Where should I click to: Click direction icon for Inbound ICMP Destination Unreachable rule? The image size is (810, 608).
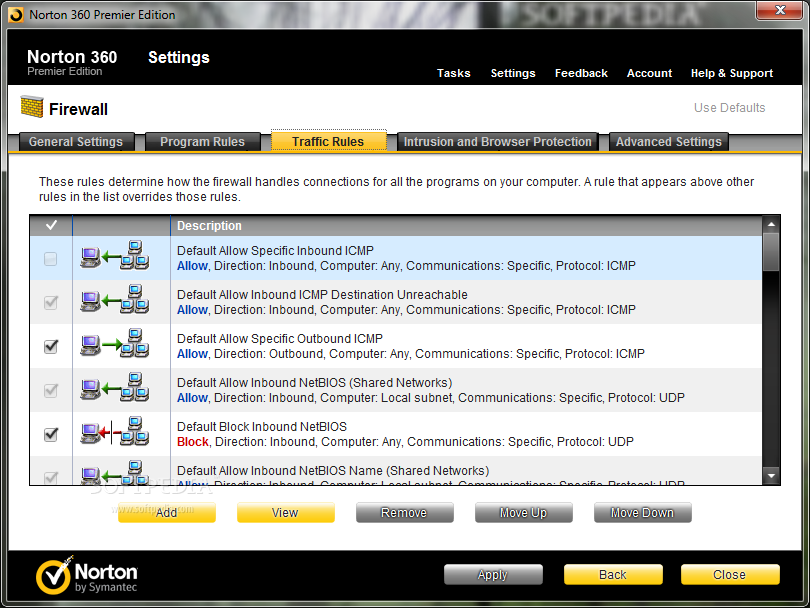115,300
